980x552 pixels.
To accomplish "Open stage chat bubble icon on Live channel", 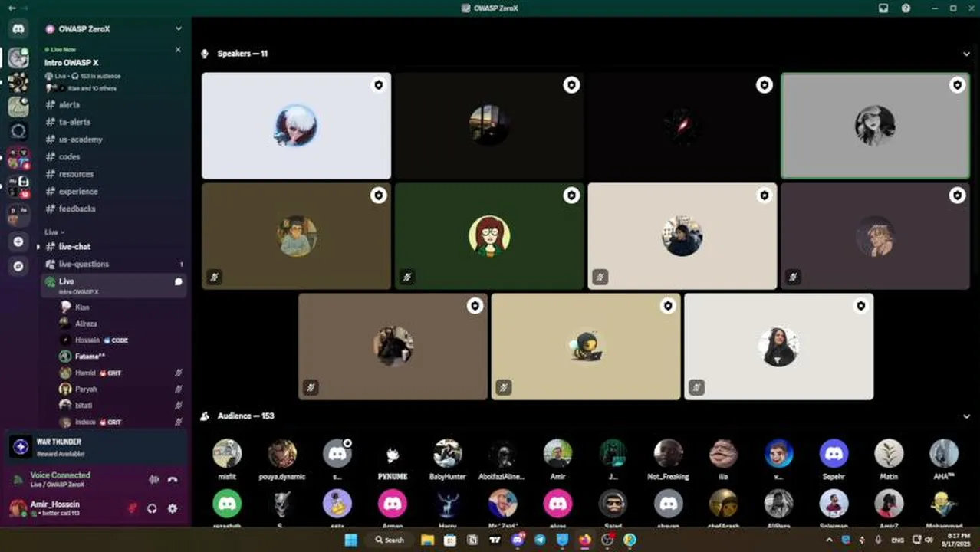I will tap(178, 281).
